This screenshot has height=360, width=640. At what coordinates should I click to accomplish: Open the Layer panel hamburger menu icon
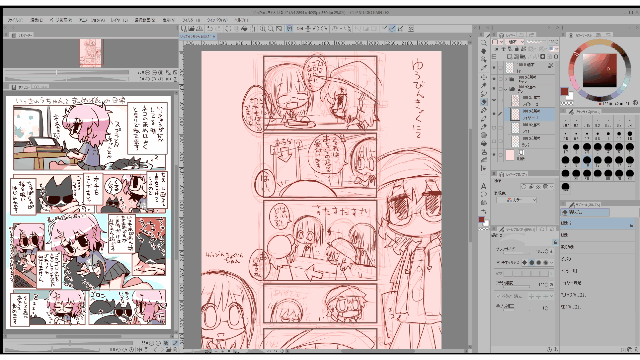(494, 36)
